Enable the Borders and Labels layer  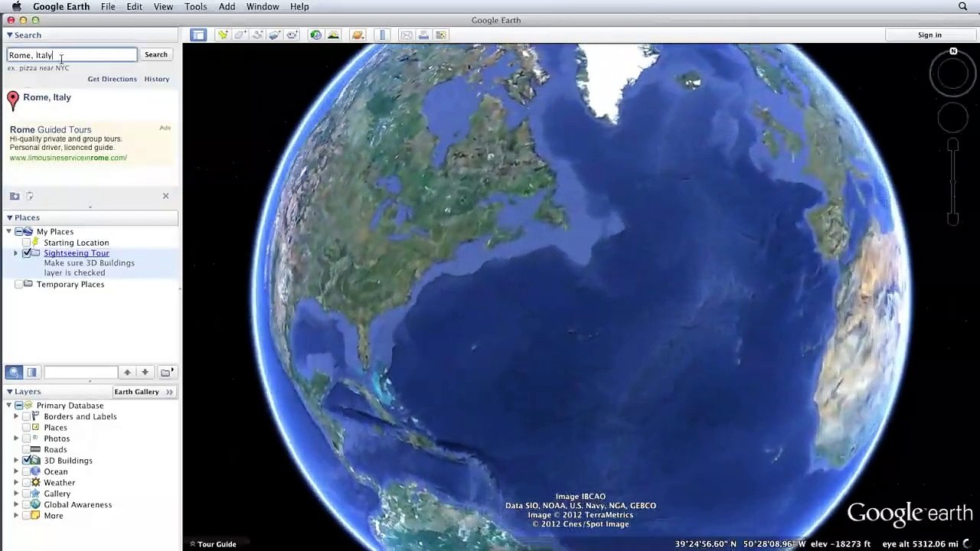27,417
